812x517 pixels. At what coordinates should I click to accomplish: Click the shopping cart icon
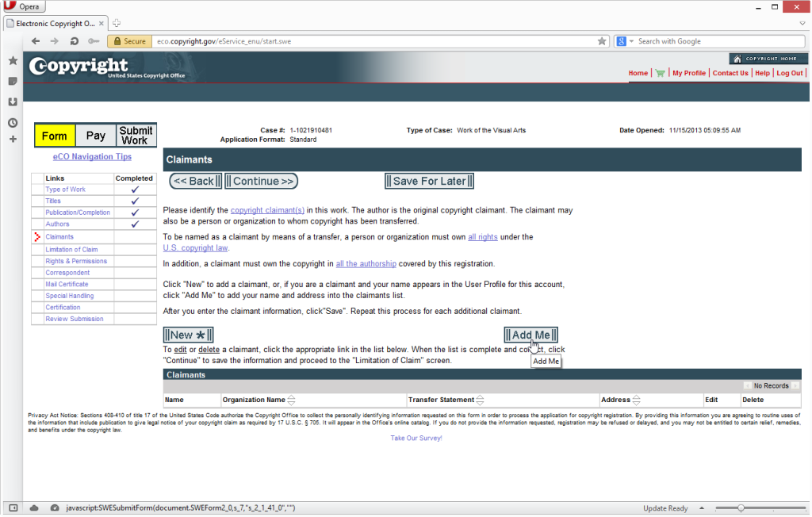[x=660, y=73]
